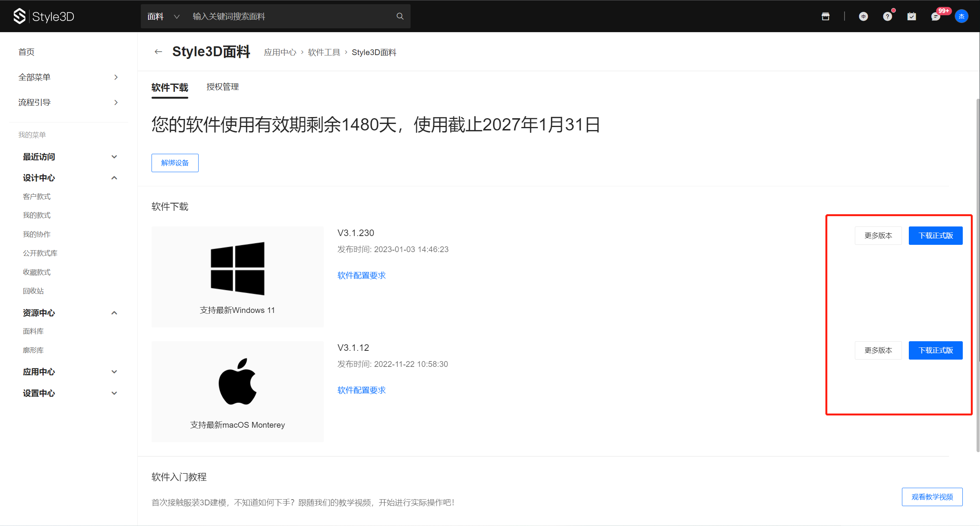980x526 pixels.
Task: Collapse the 设计中心 section
Action: 114,178
